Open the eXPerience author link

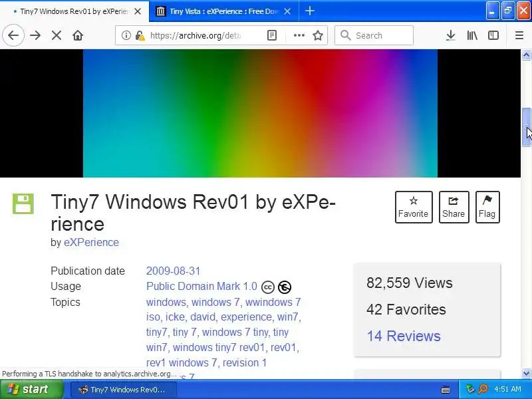(x=91, y=242)
